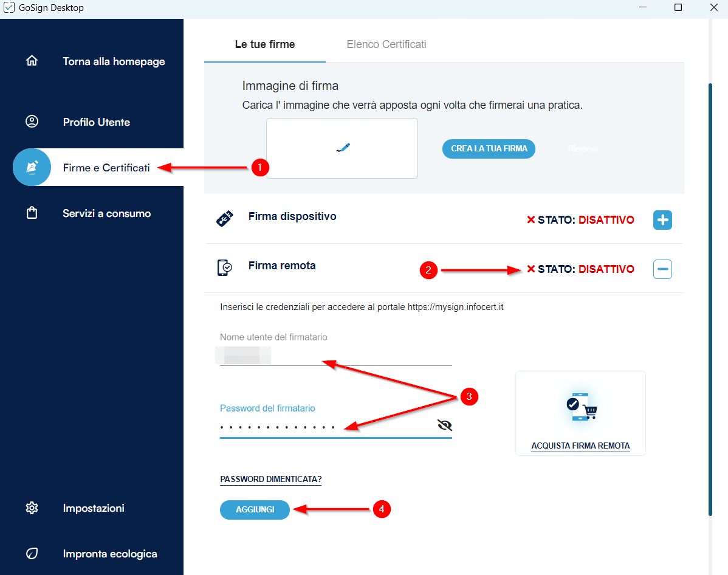Click the GoSign Desktop app logo
The height and width of the screenshot is (575, 728).
[9, 7]
